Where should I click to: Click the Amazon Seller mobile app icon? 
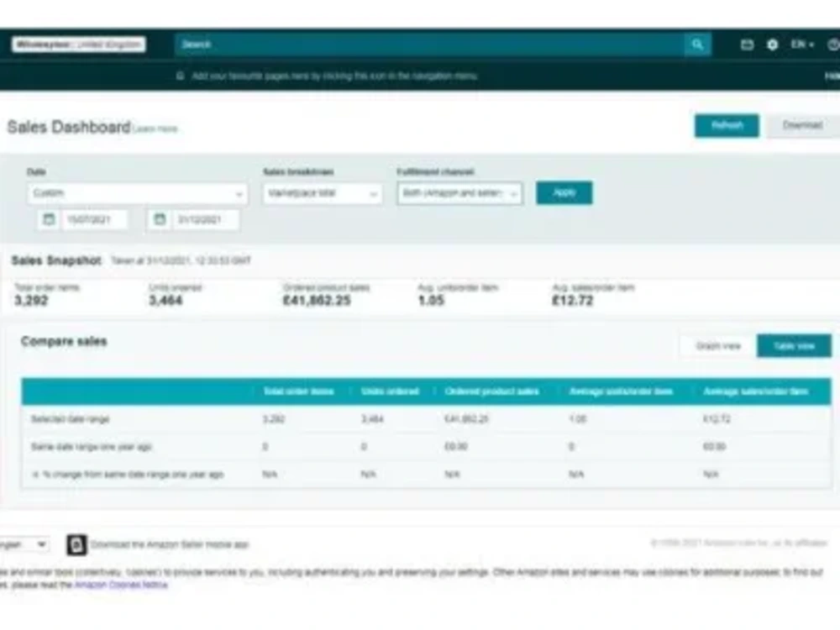[76, 545]
